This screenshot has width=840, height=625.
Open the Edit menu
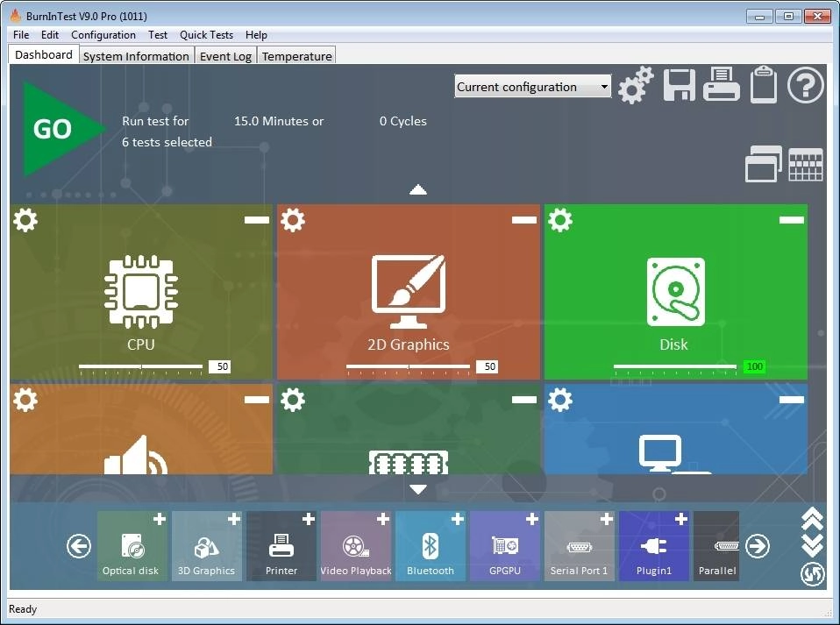(x=50, y=35)
